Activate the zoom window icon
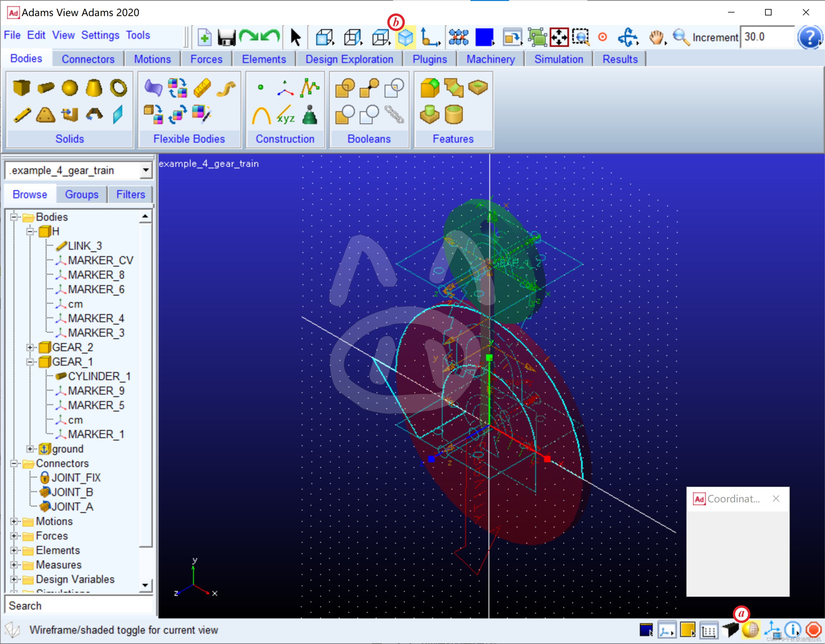The height and width of the screenshot is (644, 825). [x=581, y=37]
